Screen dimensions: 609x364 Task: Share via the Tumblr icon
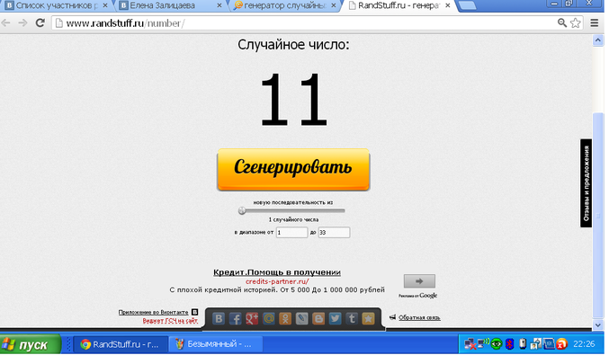[351, 318]
